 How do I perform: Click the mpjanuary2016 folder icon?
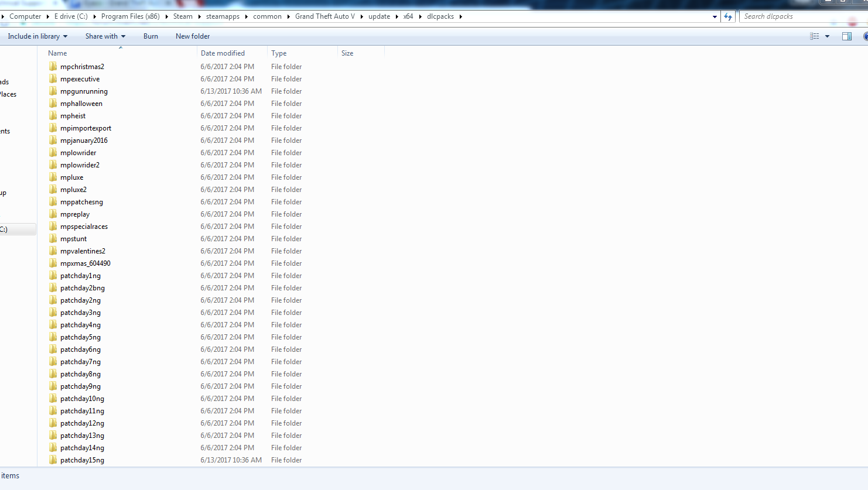pyautogui.click(x=53, y=140)
